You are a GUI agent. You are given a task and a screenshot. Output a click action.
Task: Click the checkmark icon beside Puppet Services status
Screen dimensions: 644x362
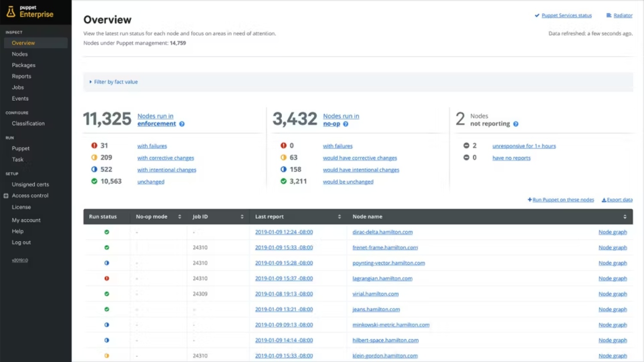click(537, 15)
